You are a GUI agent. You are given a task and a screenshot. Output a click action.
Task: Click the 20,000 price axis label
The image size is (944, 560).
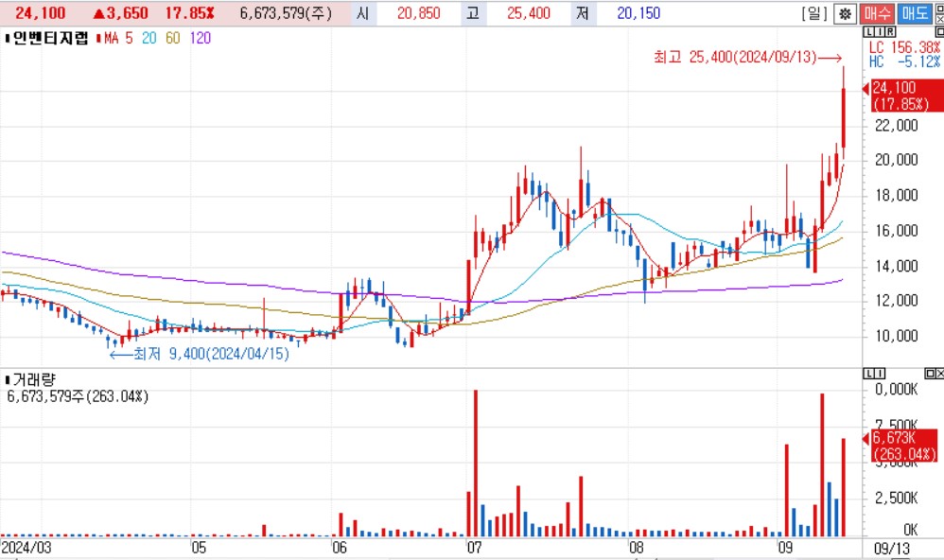coord(897,160)
